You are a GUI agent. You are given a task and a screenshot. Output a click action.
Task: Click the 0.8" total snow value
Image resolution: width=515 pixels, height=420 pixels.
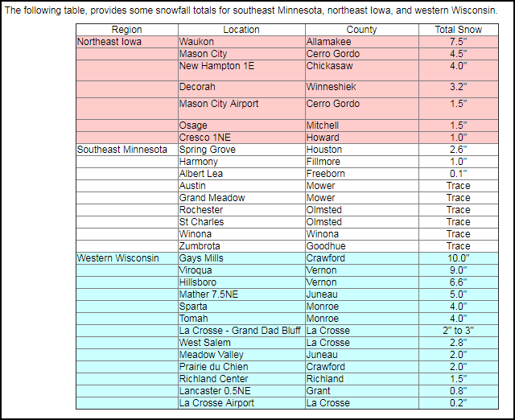pos(459,391)
